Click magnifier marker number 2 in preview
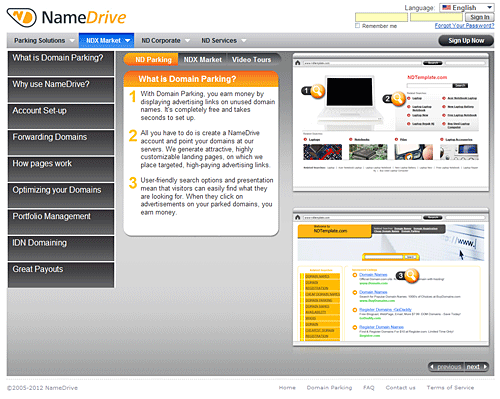This screenshot has height=399, width=500. (394, 99)
